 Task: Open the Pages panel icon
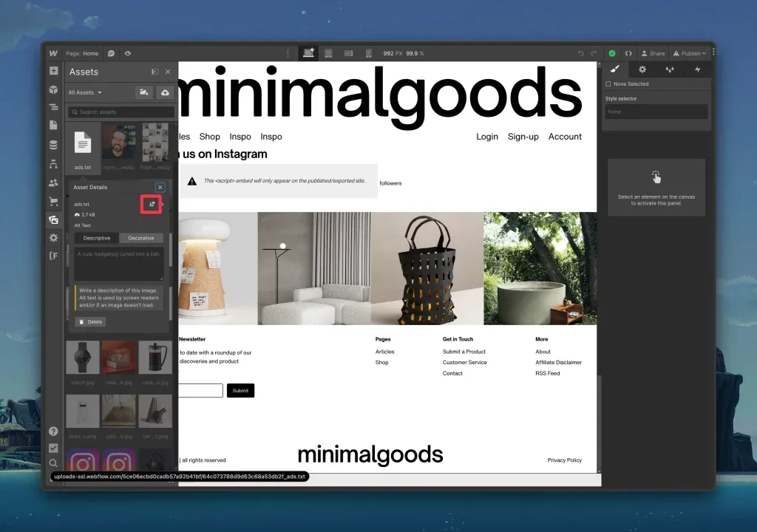tap(53, 126)
